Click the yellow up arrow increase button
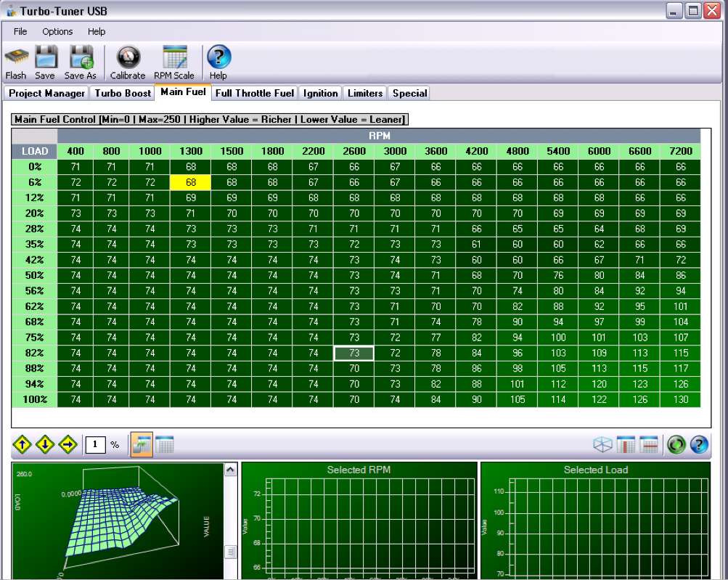Image resolution: width=728 pixels, height=580 pixels. click(23, 444)
